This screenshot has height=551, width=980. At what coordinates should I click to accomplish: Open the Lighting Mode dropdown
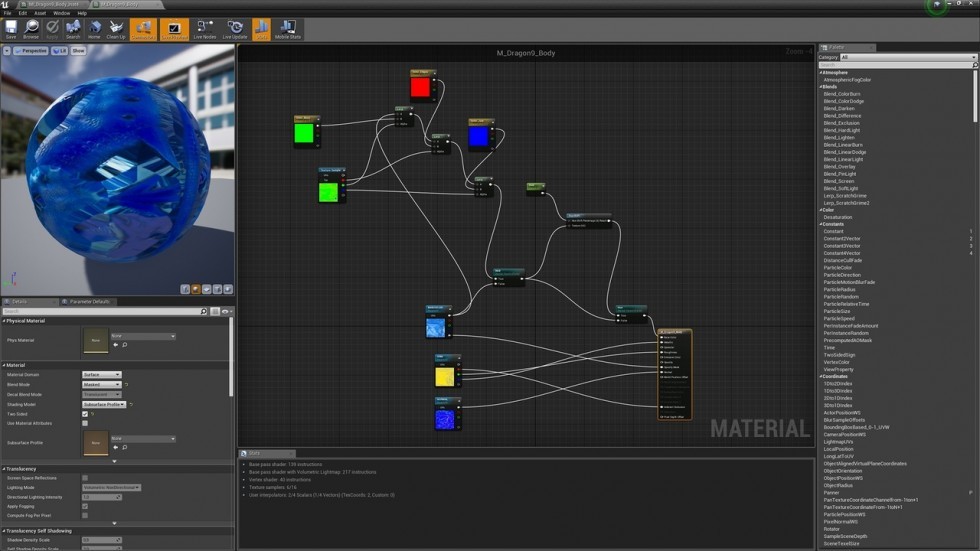111,487
